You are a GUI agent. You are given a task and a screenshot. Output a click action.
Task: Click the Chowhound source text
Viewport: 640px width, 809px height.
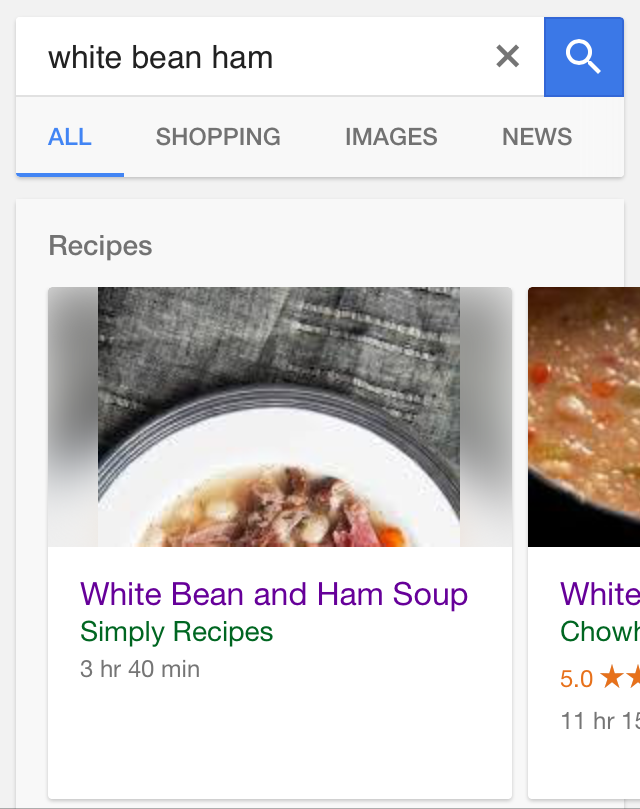point(600,632)
